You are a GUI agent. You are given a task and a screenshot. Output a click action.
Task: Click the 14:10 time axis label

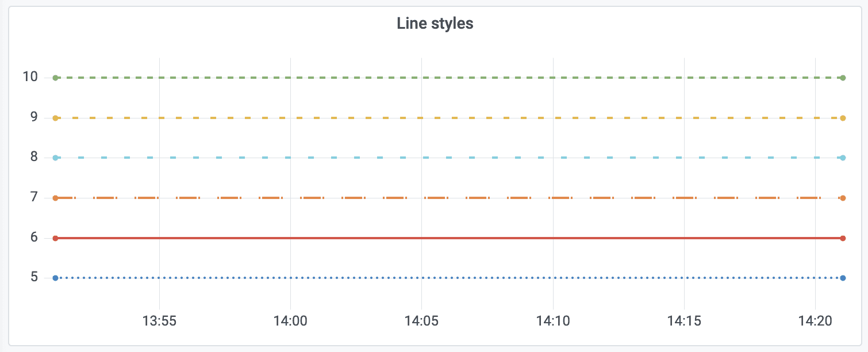point(553,321)
